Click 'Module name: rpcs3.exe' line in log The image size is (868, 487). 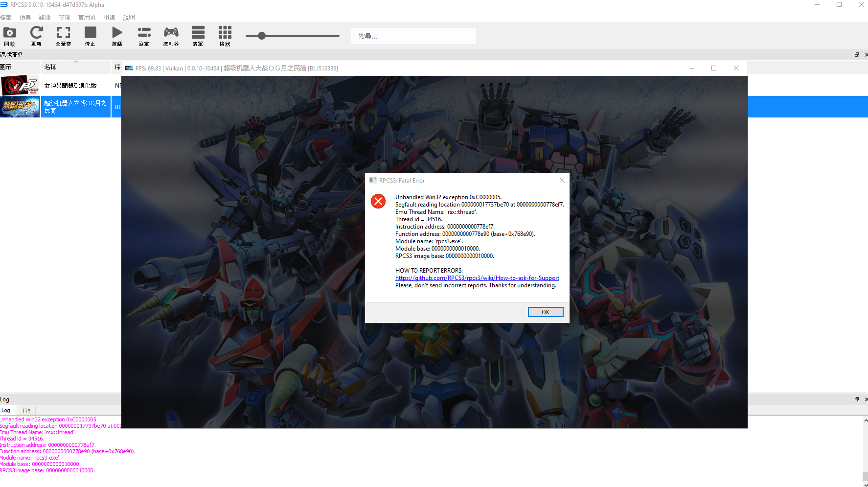coord(30,458)
